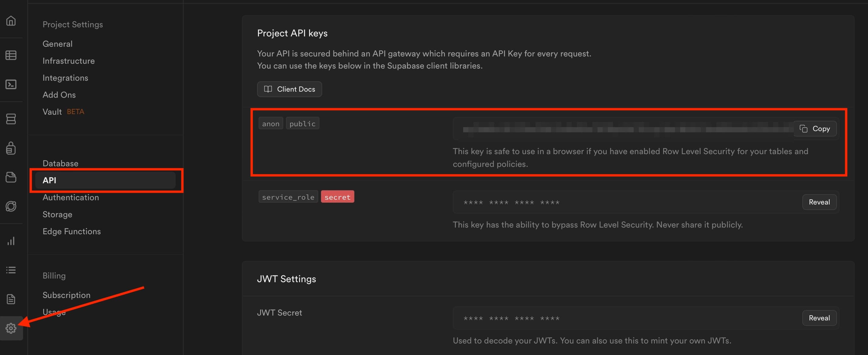868x355 pixels.
Task: Open the Edge Functions icon
Action: 11,206
